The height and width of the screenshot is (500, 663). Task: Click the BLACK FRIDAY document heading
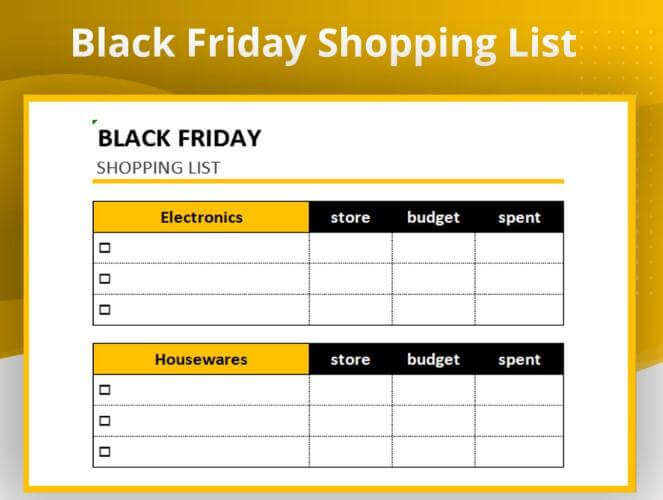tap(179, 138)
